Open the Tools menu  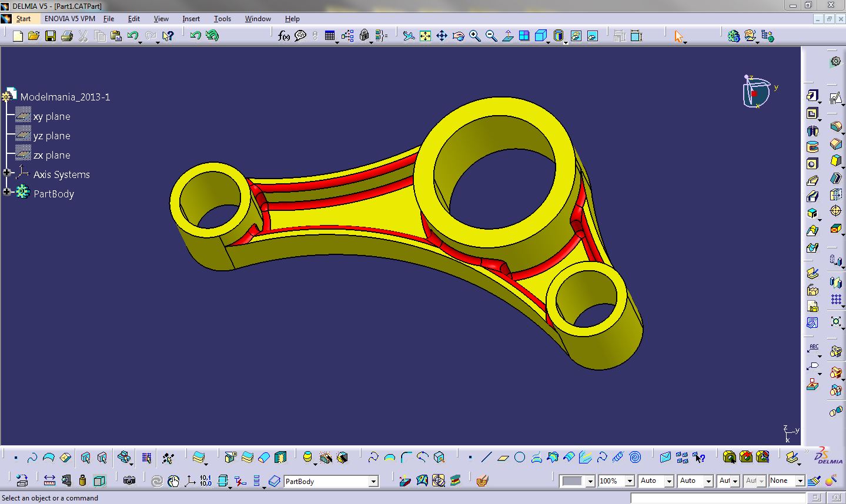pyautogui.click(x=222, y=18)
